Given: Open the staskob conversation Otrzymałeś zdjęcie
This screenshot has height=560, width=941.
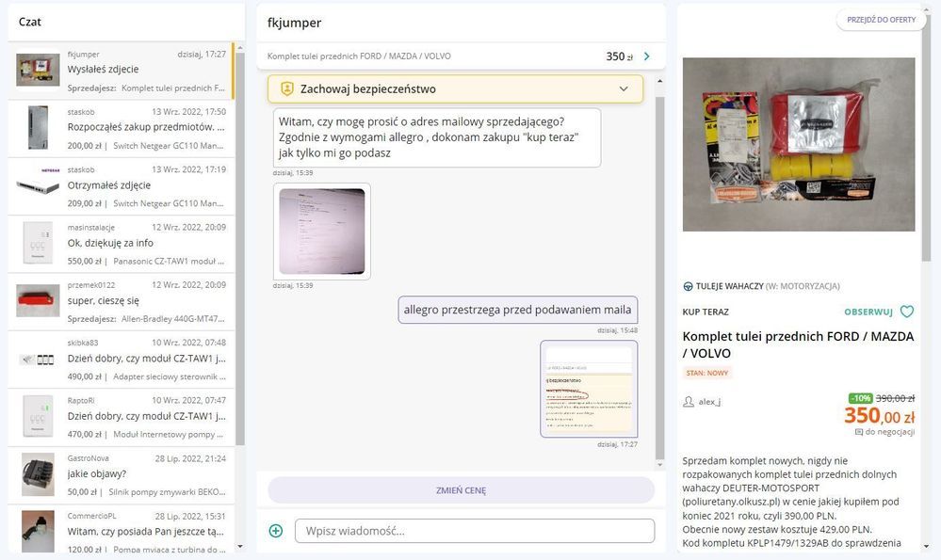Looking at the screenshot, I should (122, 185).
